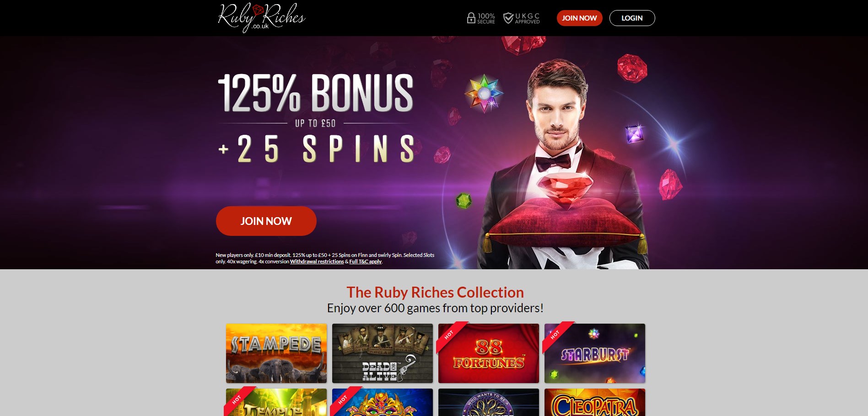Click the UKGC Approved shield icon

[x=508, y=18]
